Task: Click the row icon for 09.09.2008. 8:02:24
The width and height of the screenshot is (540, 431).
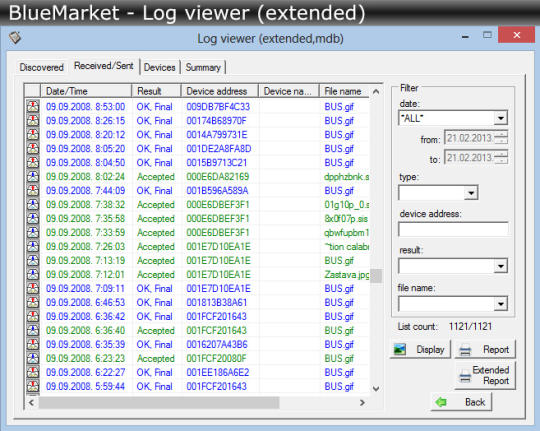Action: (x=33, y=176)
